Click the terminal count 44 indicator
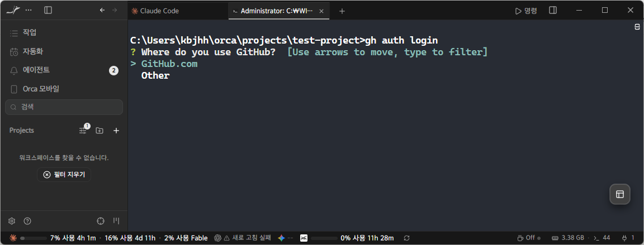The width and height of the screenshot is (644, 245). coord(602,238)
